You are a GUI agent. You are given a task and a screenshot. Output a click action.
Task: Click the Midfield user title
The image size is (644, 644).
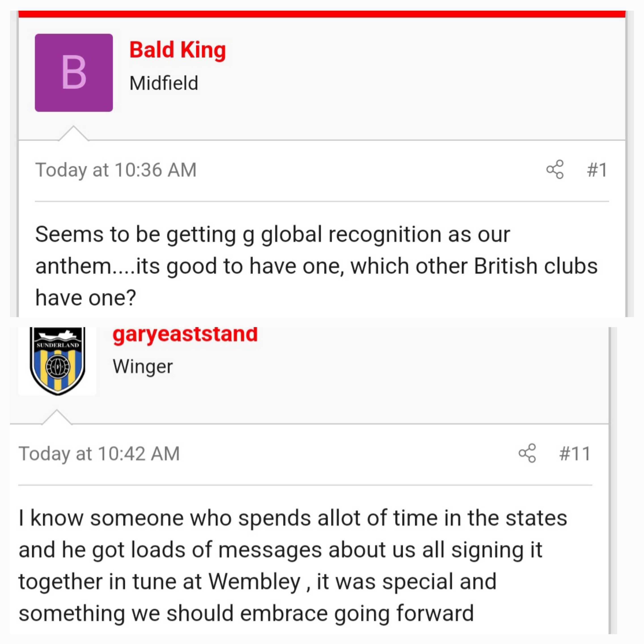click(x=164, y=83)
